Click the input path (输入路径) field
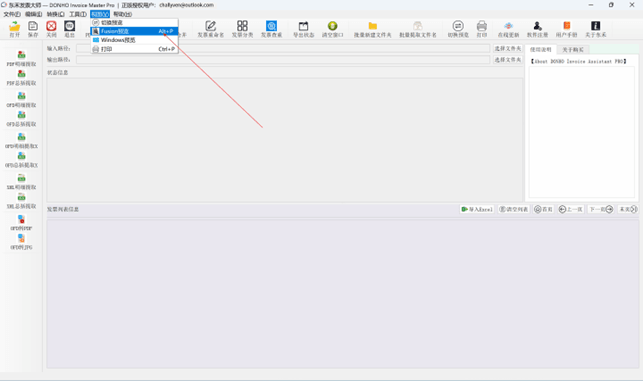Viewport: 643px width, 381px height. coord(283,48)
